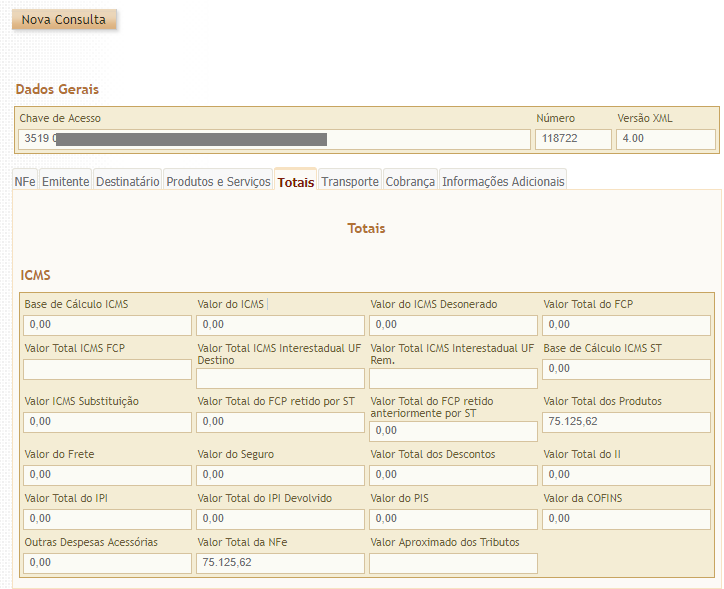Open the NFe tab
The width and height of the screenshot is (724, 589).
25,182
